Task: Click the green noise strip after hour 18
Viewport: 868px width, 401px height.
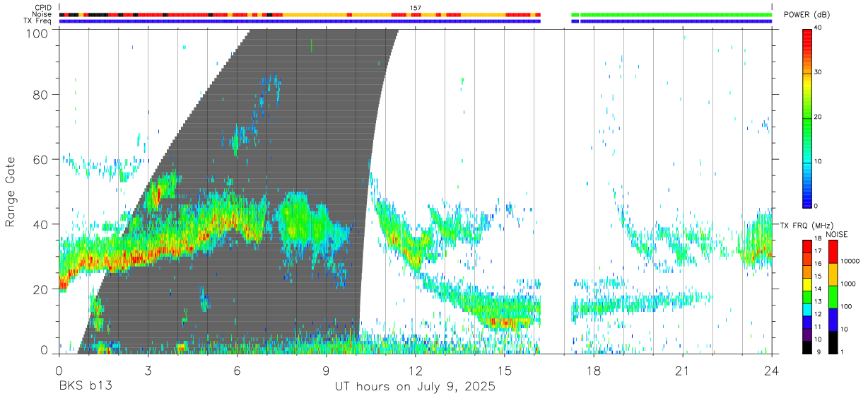Action: [x=676, y=14]
